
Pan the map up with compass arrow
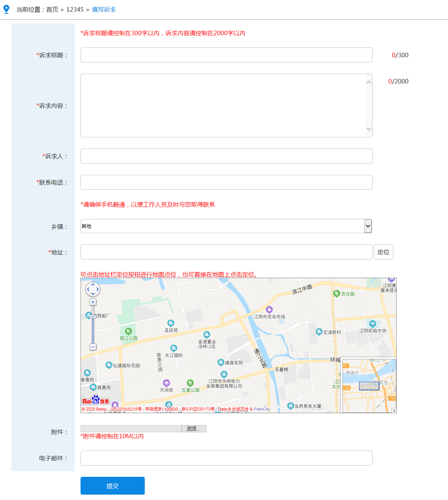(93, 285)
